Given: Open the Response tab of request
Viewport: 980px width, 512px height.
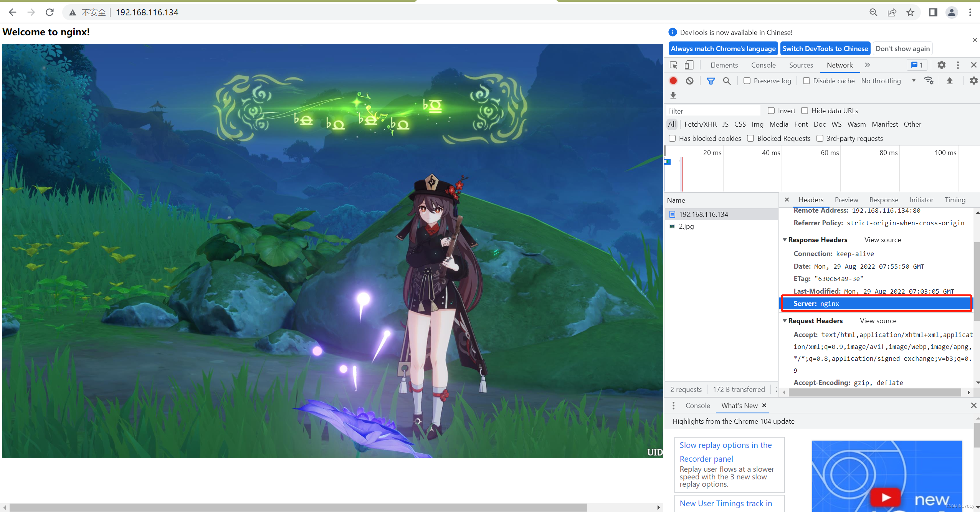Looking at the screenshot, I should [x=884, y=200].
